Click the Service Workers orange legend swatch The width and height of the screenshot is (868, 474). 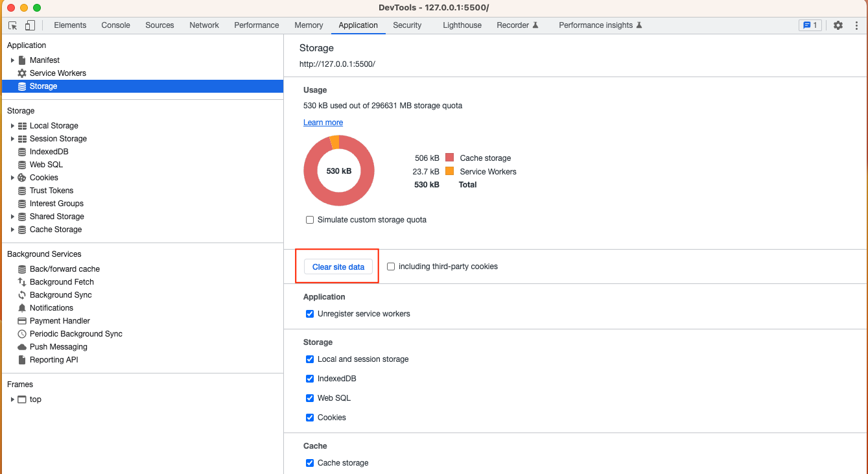[x=449, y=171]
